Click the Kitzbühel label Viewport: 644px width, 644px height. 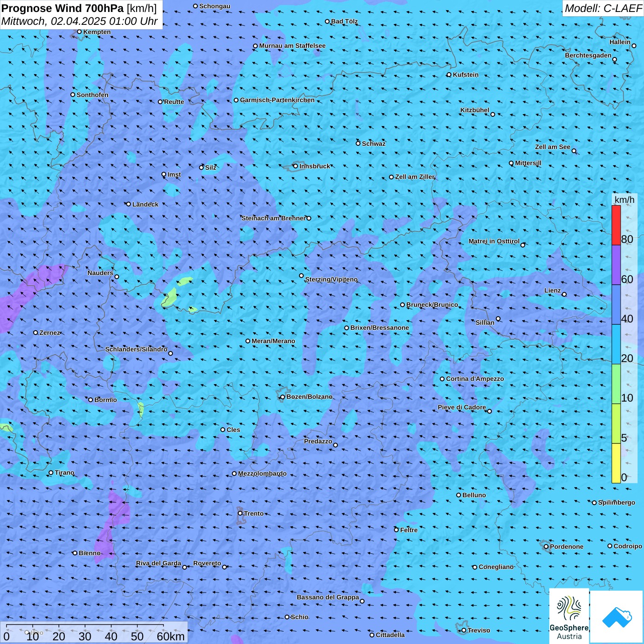pos(475,110)
